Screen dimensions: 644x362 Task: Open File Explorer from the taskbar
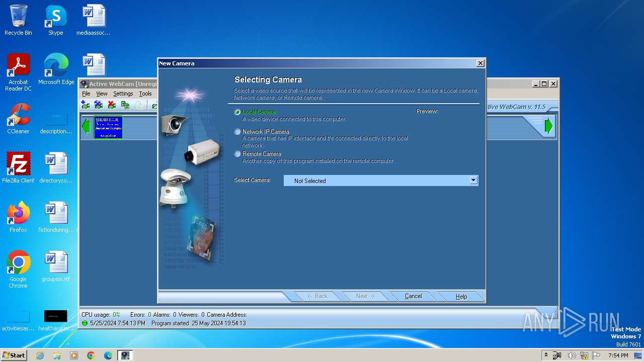(x=57, y=355)
